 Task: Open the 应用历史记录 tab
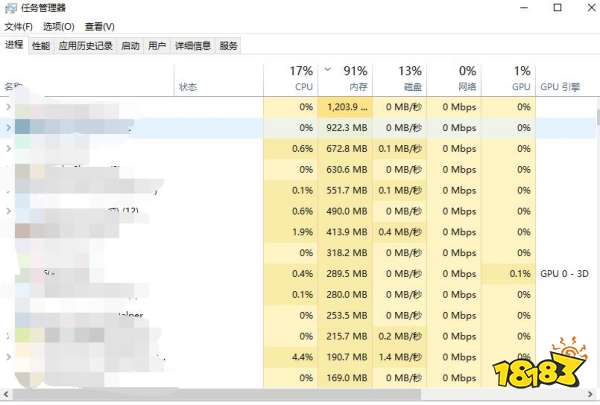click(85, 46)
